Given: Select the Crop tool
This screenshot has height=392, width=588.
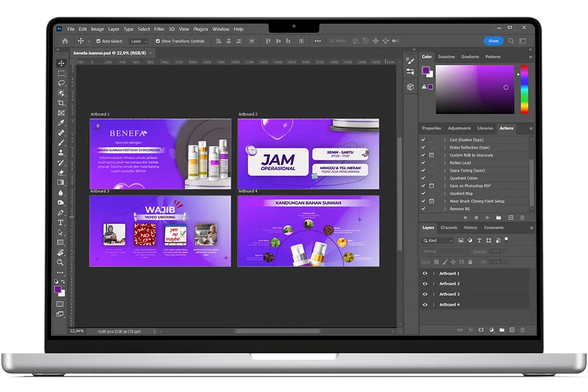Looking at the screenshot, I should coord(61,103).
